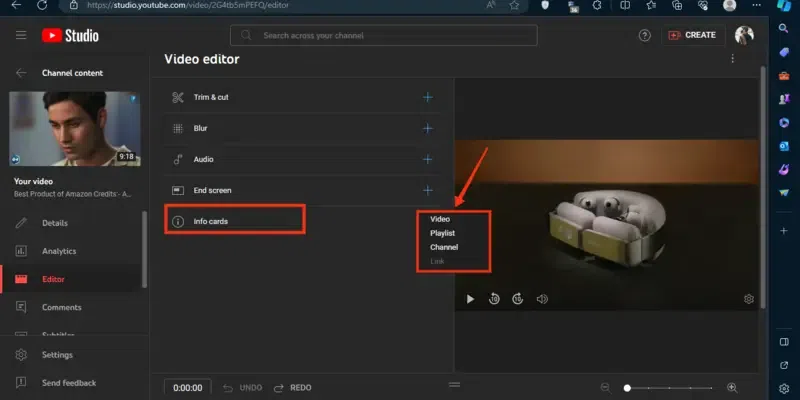Click the timeline zoom slider handle
This screenshot has width=800, height=400.
click(627, 388)
